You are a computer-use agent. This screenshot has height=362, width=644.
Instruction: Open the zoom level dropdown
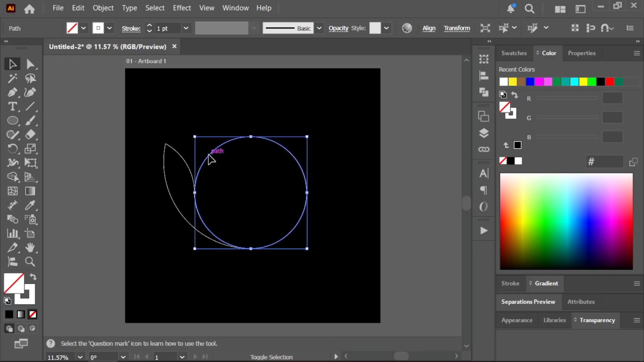[x=80, y=357]
